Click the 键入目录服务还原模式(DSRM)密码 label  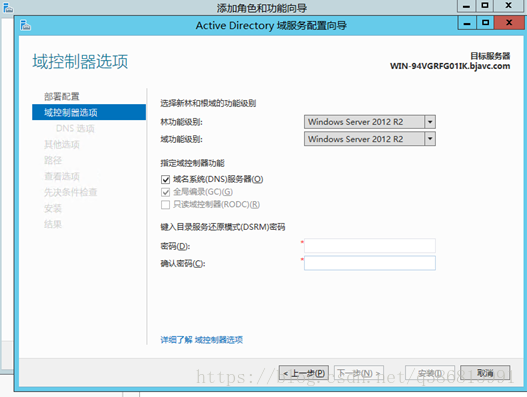222,227
